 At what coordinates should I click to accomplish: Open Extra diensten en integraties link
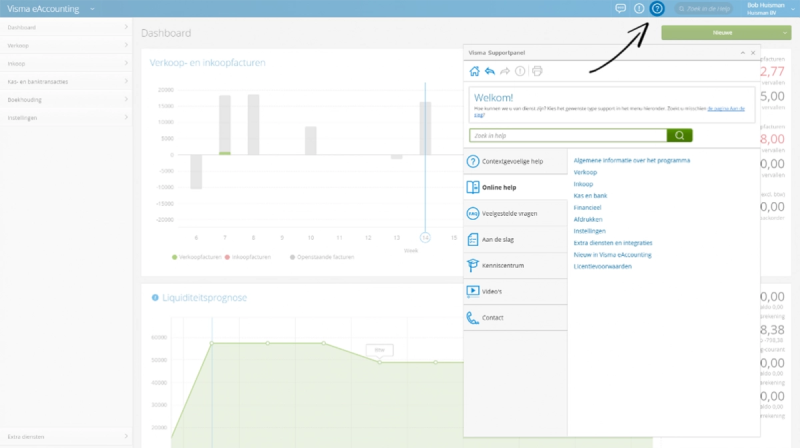click(613, 243)
